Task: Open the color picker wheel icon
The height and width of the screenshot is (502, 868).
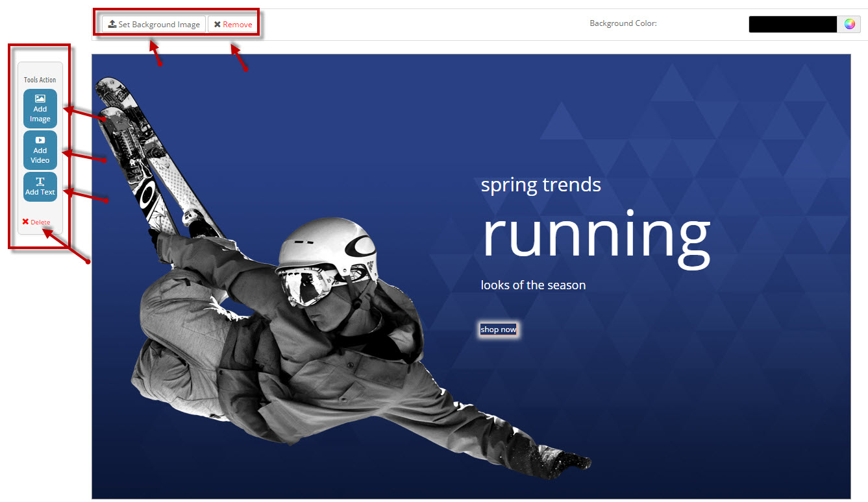Action: [x=849, y=25]
